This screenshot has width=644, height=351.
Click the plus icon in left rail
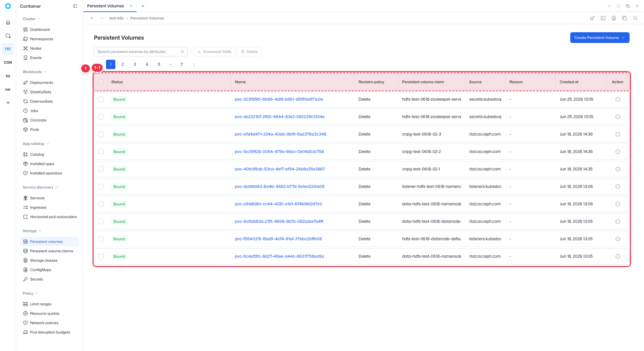tap(8, 103)
